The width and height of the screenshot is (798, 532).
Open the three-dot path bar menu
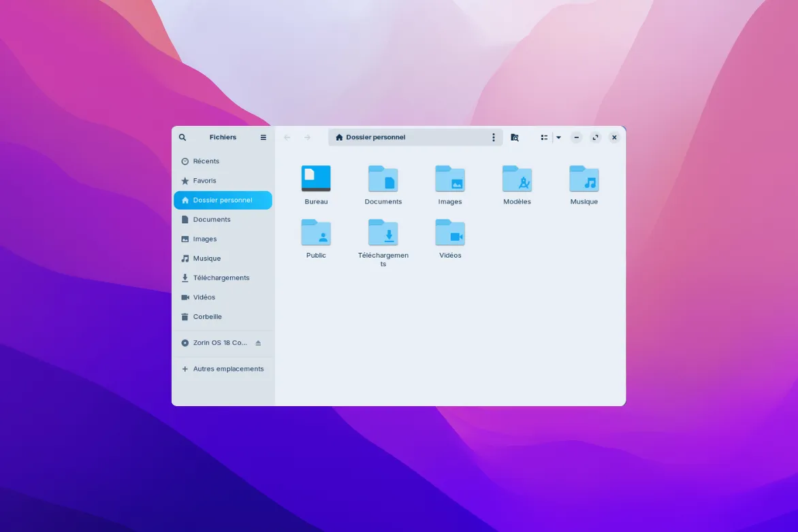coord(494,137)
